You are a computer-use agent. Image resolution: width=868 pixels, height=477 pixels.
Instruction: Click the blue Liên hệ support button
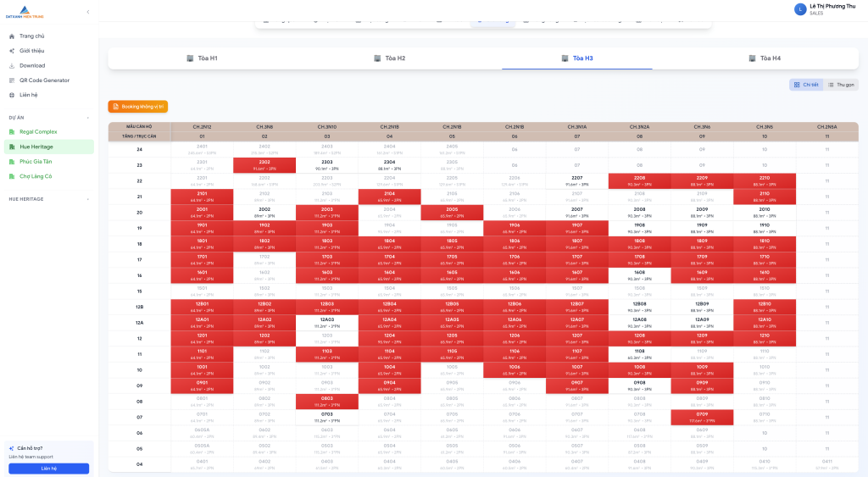tap(48, 469)
